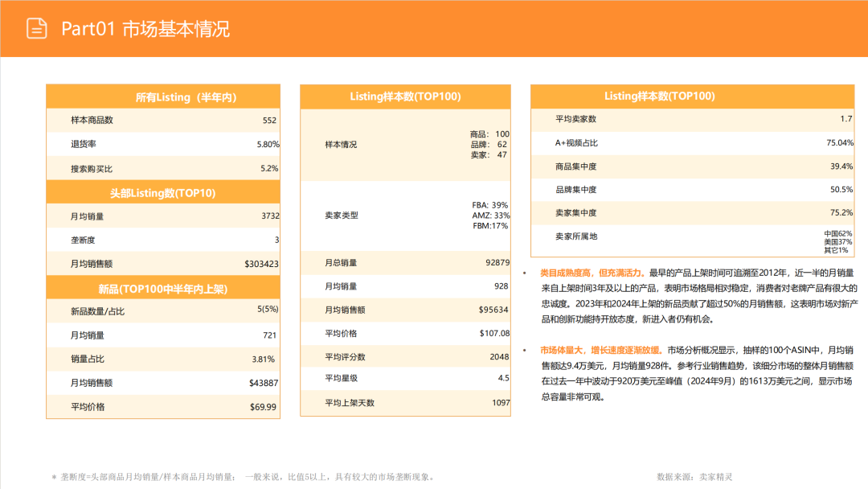Click the 721 new product sales value
868x489 pixels.
click(269, 335)
